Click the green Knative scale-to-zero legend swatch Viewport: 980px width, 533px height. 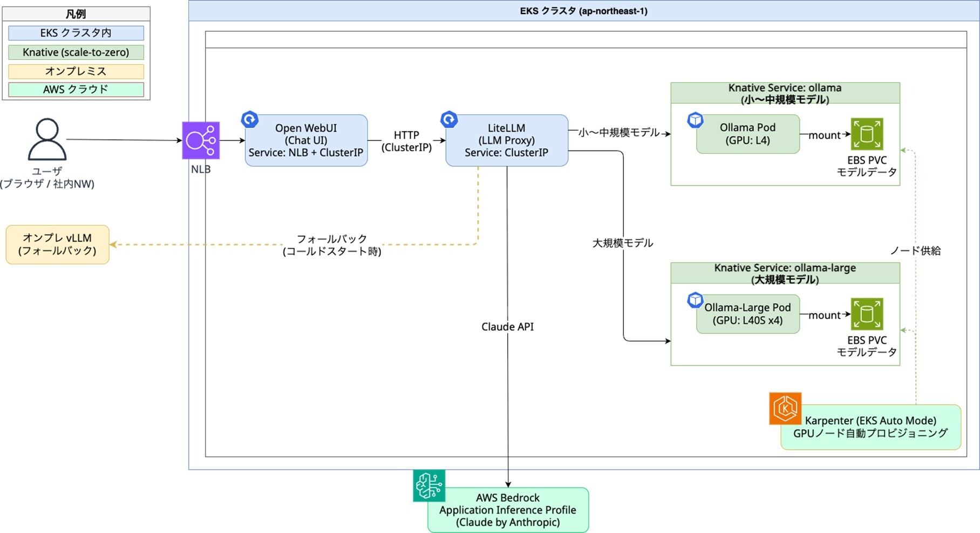coord(76,52)
